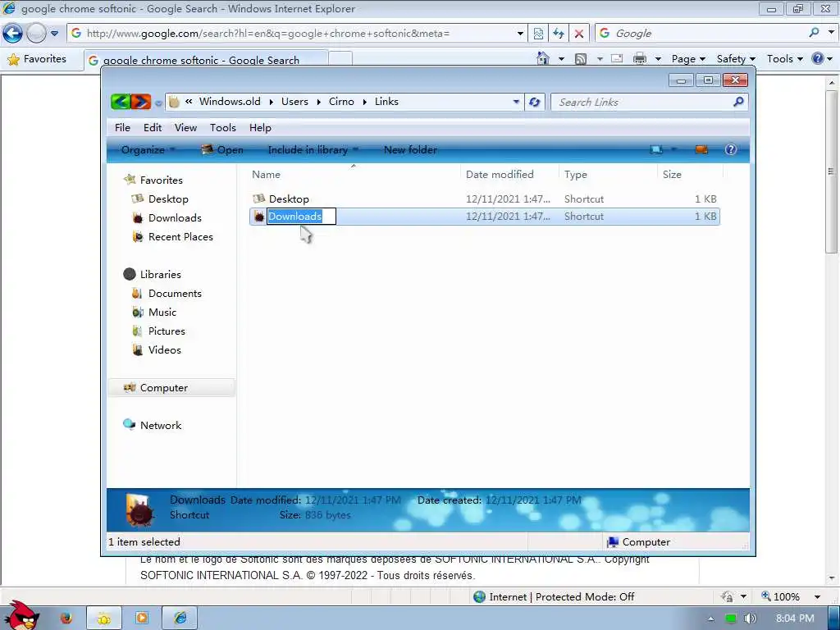
Task: Navigate to Users in the breadcrumb
Action: 294,101
